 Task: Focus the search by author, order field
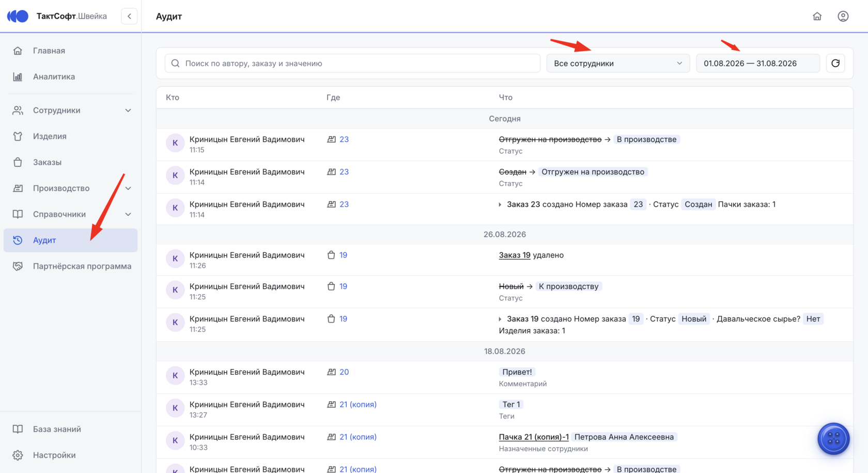pos(352,63)
